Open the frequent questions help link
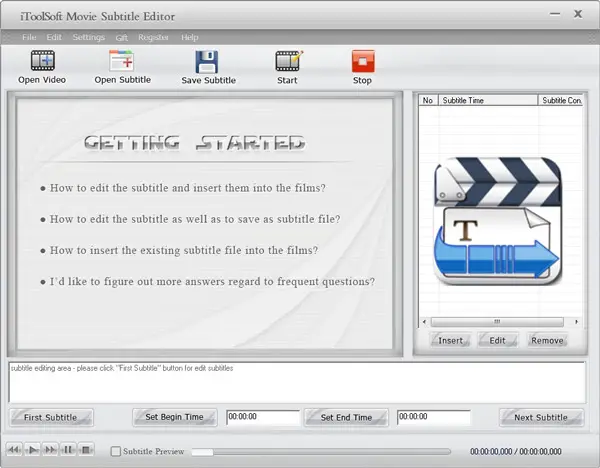 click(212, 282)
